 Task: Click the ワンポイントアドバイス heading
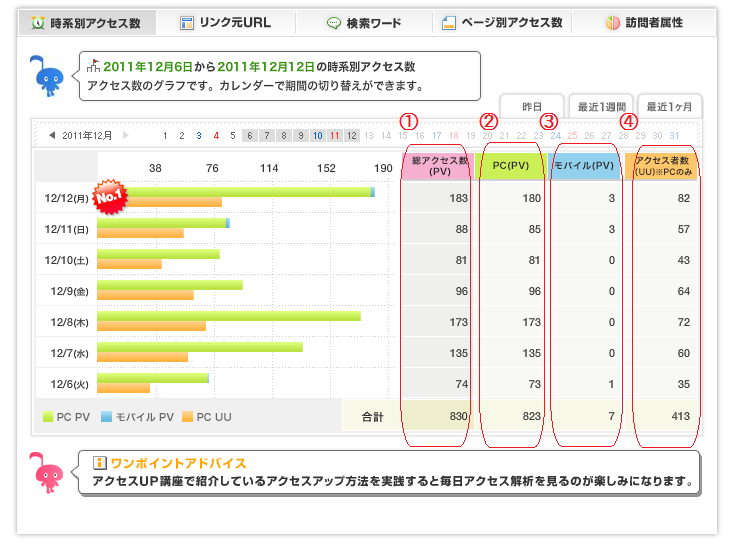tap(178, 463)
